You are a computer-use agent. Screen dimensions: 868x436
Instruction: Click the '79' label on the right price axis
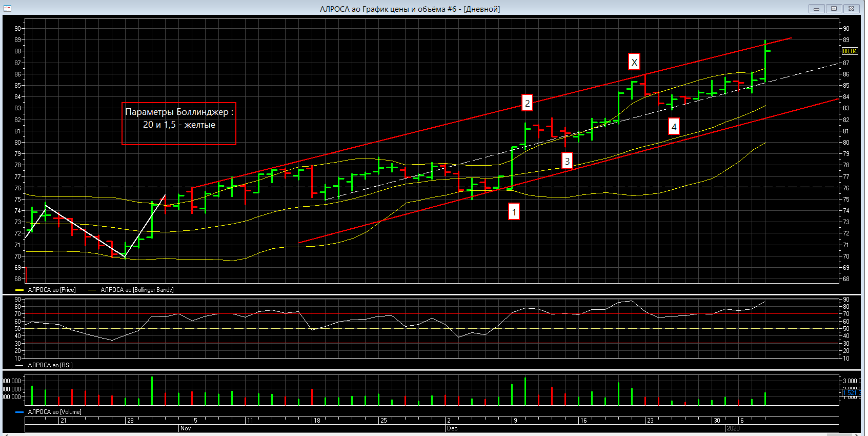point(846,154)
